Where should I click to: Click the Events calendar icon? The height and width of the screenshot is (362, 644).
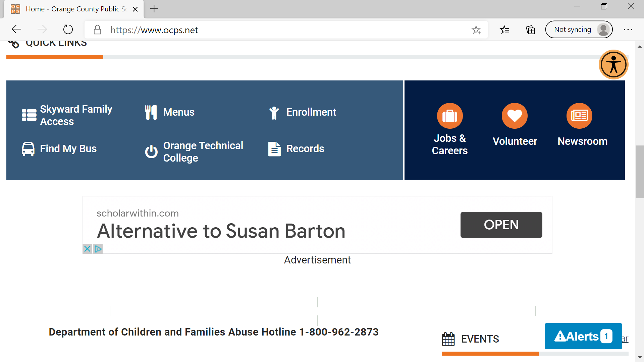[448, 339]
